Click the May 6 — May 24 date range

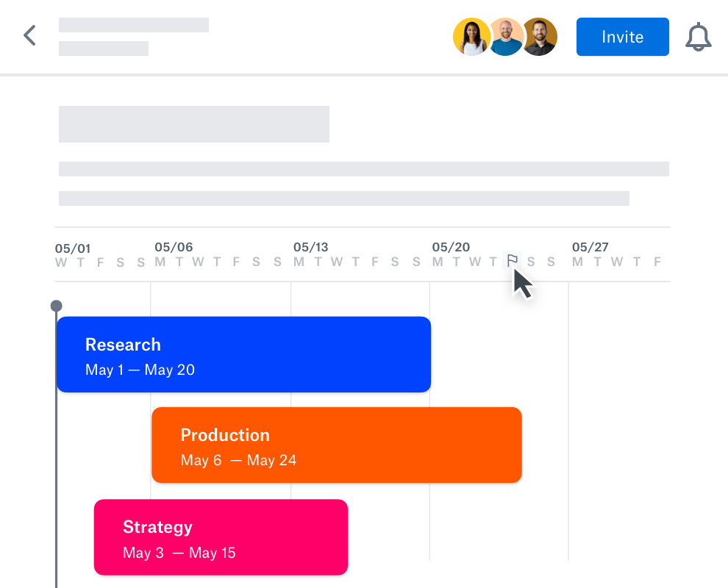(x=238, y=460)
